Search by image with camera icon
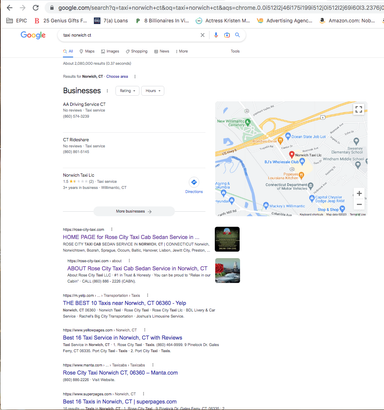384x410 pixels. 227,35
